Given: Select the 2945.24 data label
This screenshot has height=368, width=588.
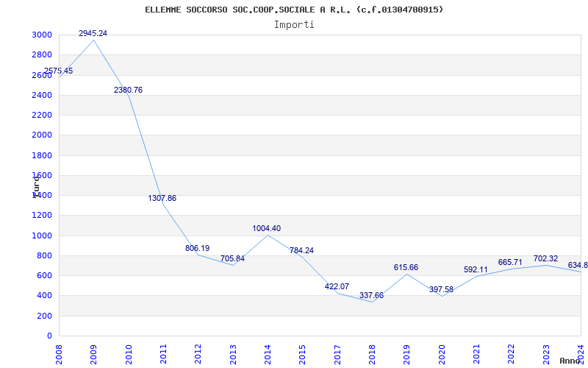Looking at the screenshot, I should [93, 33].
